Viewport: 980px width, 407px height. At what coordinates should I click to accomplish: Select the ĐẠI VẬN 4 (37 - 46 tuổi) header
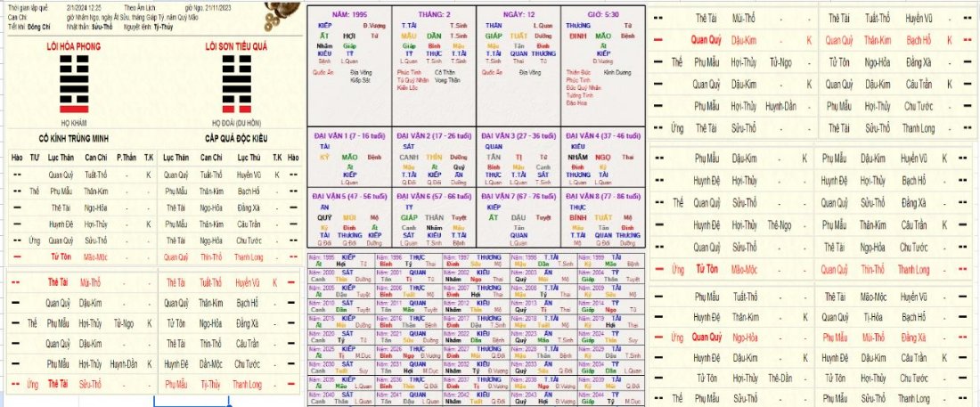click(605, 134)
